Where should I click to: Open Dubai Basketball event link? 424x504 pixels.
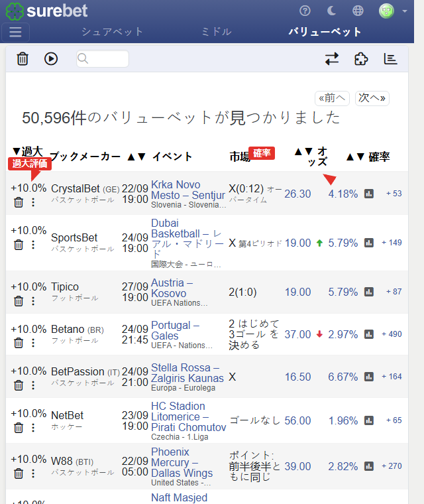187,239
